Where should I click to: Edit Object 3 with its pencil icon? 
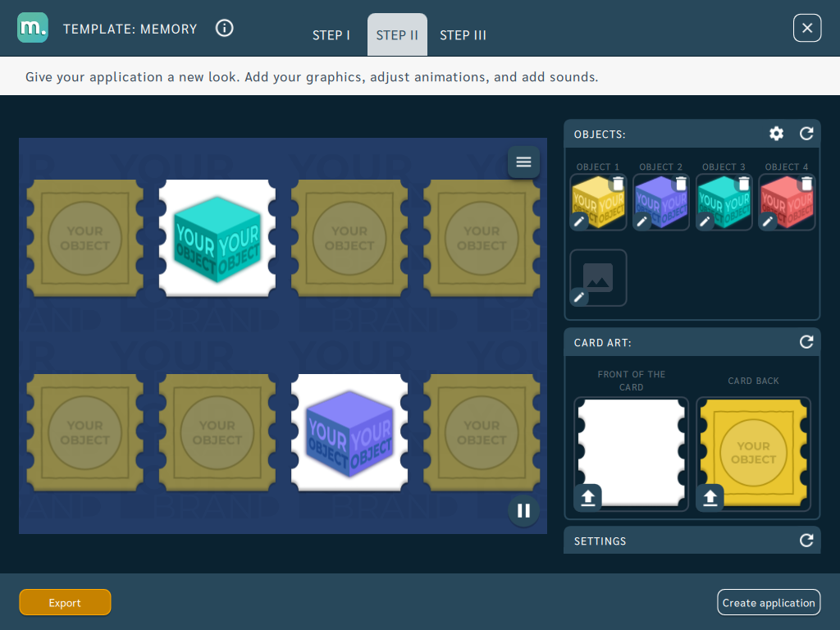pos(705,221)
